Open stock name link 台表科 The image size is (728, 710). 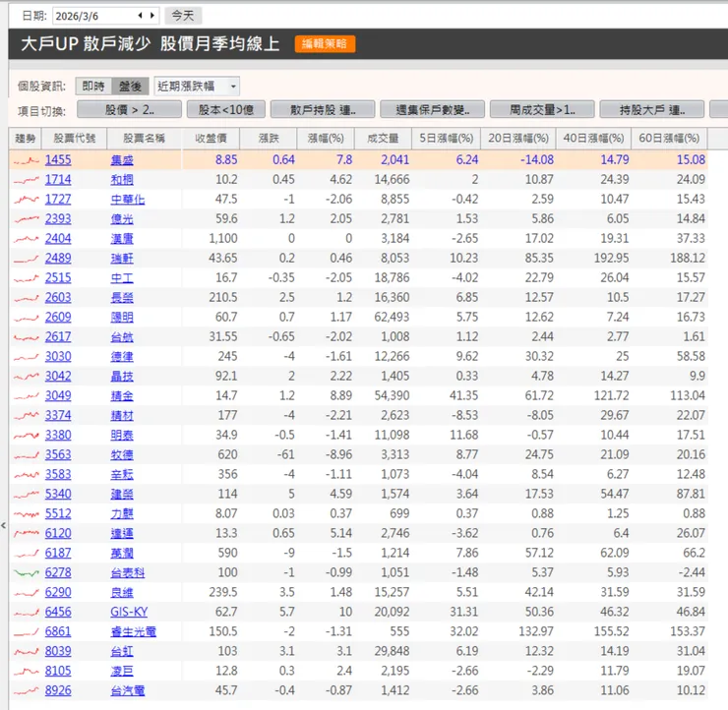[128, 573]
